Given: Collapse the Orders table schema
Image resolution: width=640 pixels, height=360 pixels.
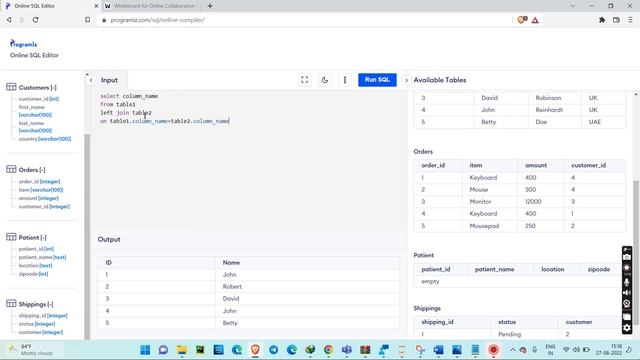Looking at the screenshot, I should [42, 170].
